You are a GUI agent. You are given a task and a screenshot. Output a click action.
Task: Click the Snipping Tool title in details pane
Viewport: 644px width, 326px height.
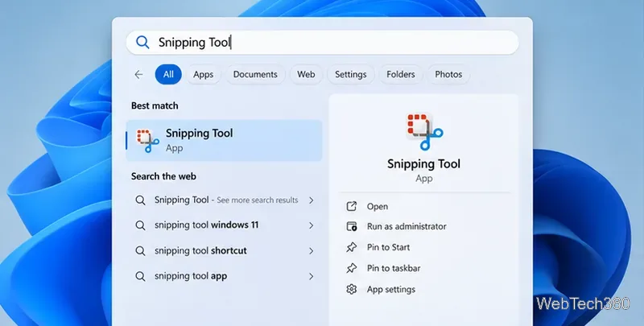coord(424,164)
